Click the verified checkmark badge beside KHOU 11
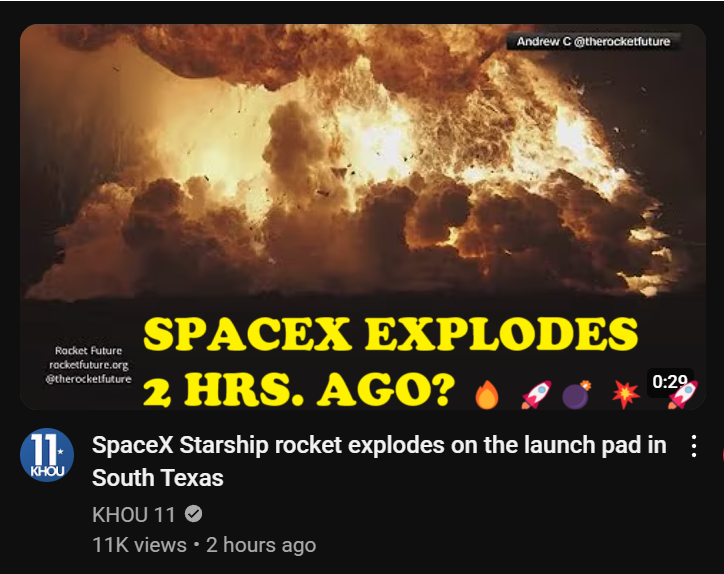 click(x=193, y=514)
